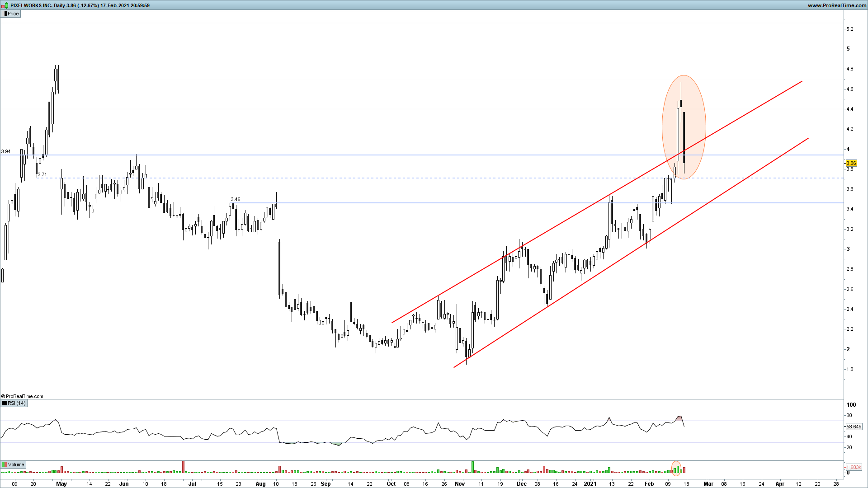Screen dimensions: 868x488
Task: Click the Mar label on time axis
Action: tap(708, 483)
